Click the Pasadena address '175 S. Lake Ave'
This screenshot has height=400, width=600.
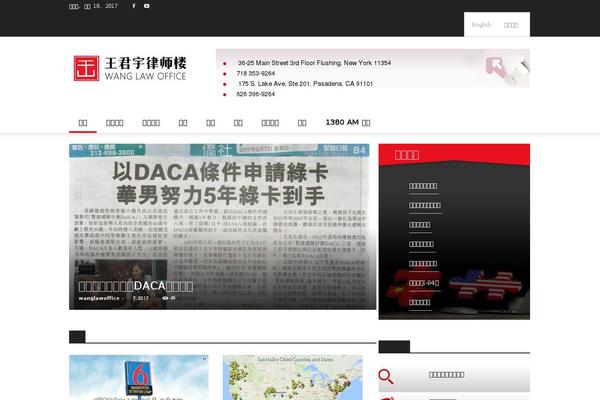(x=305, y=83)
